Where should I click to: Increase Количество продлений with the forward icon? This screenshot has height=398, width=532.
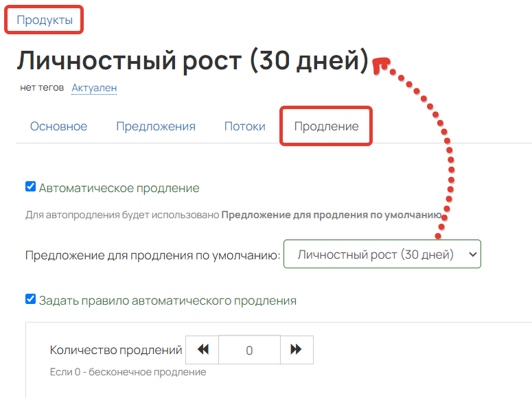[x=297, y=350]
